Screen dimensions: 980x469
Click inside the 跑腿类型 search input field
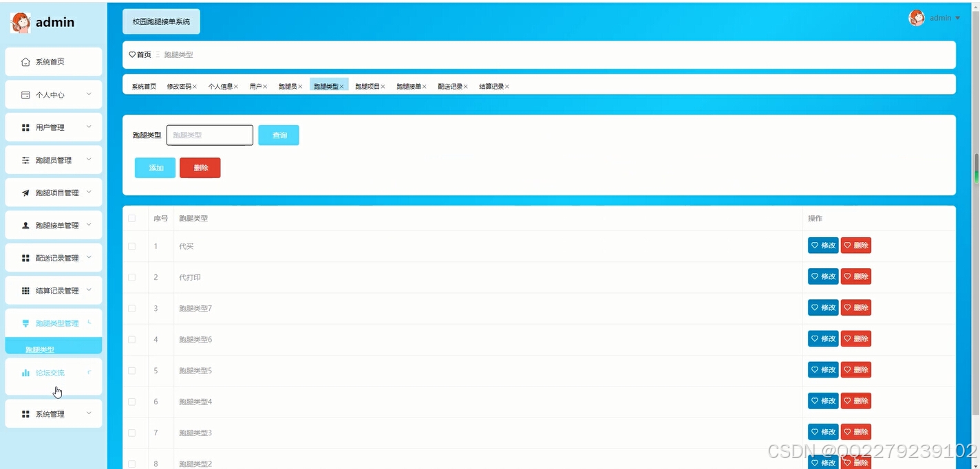(x=209, y=135)
